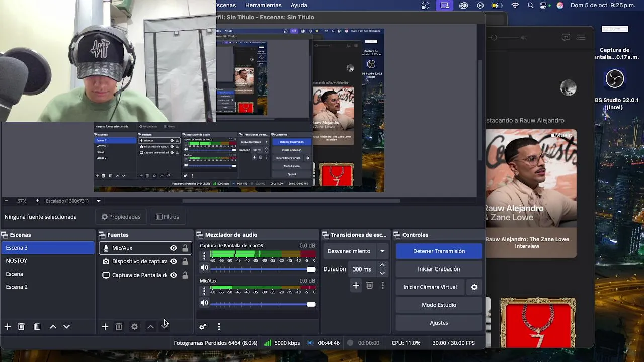
Task: Decrease transition duration with down arrow
Action: click(x=382, y=273)
